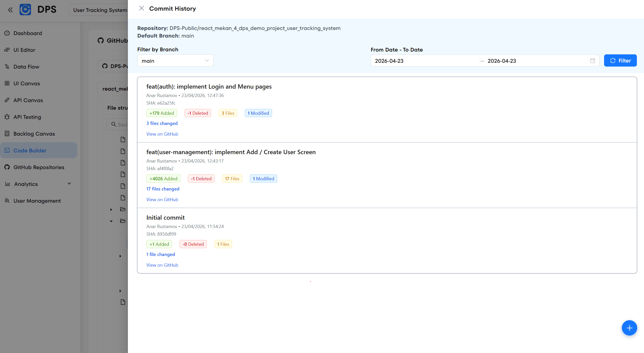
Task: Navigate to API Canvas
Action: tap(39, 100)
